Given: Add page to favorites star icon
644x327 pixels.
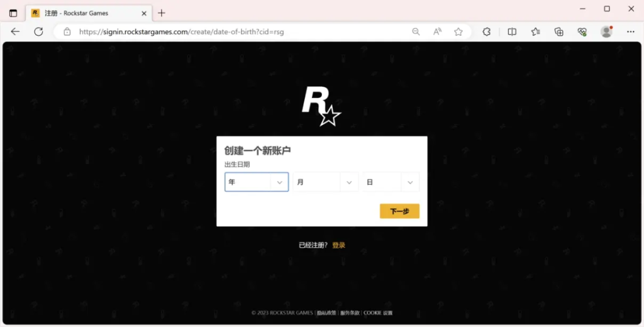Looking at the screenshot, I should point(458,31).
